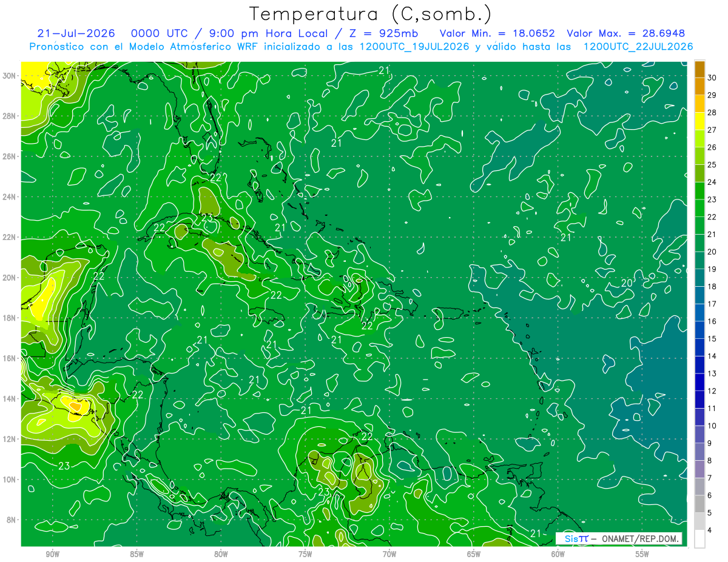The width and height of the screenshot is (728, 562).
Task: Click colorbar scale label '6'
Action: pos(710,495)
